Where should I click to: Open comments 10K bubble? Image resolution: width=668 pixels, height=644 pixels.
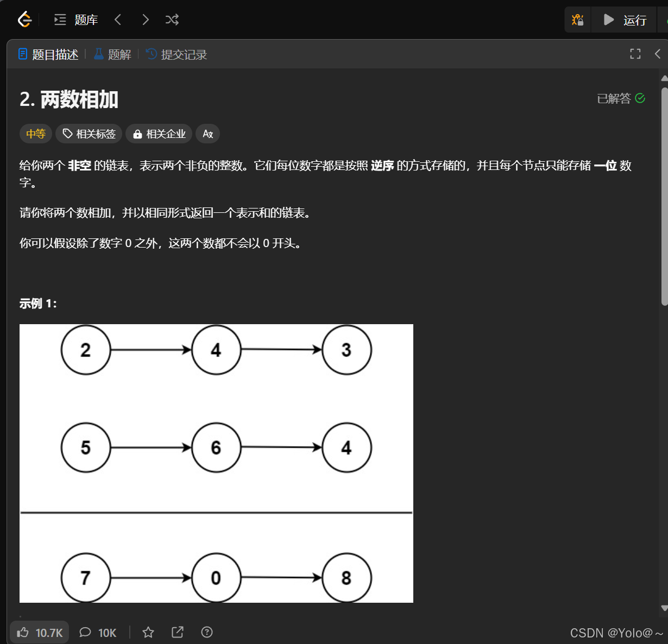(x=98, y=633)
